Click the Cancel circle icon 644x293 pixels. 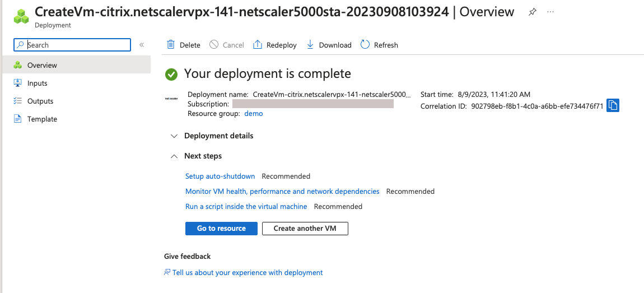pos(214,45)
